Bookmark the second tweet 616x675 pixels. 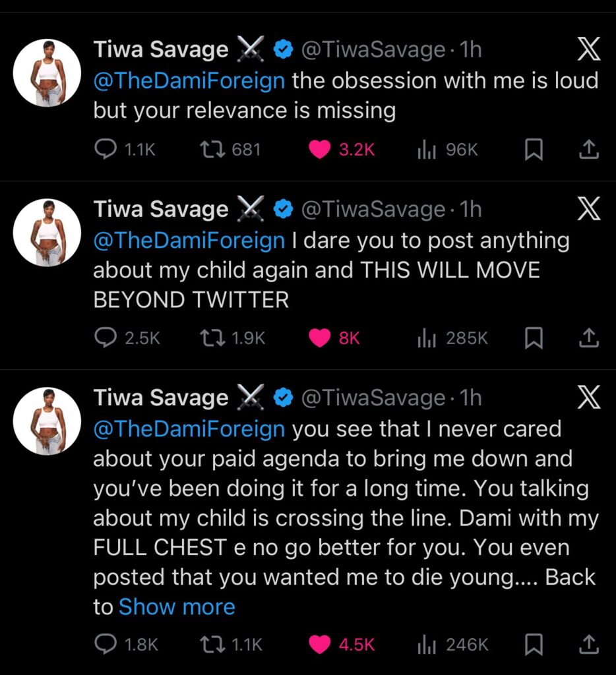[534, 338]
